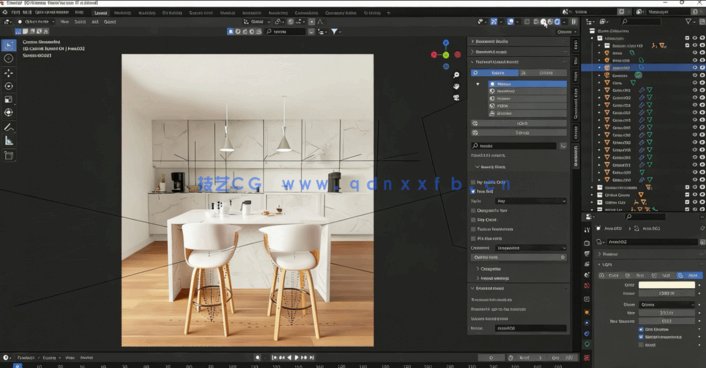Open the Object menu in the viewport header
Viewport: 706px width, 368px height.
pyautogui.click(x=110, y=22)
